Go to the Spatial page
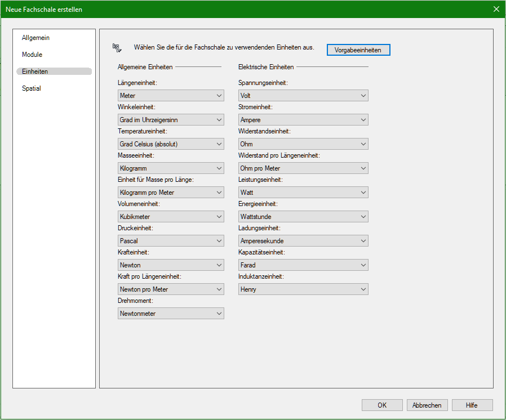This screenshot has width=506, height=420. point(32,88)
